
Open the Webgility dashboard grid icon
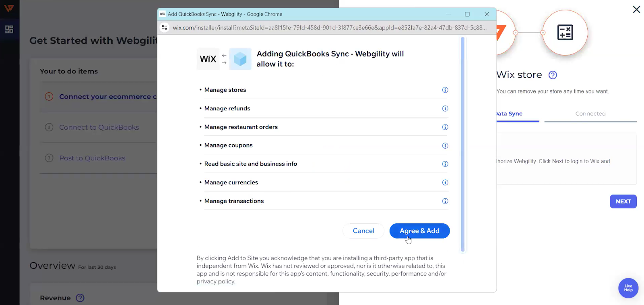[9, 29]
